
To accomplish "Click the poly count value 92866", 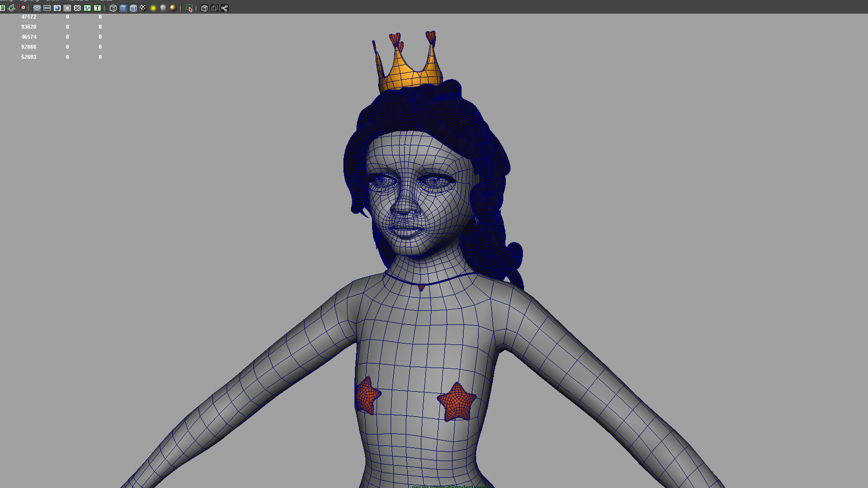I will click(x=28, y=47).
